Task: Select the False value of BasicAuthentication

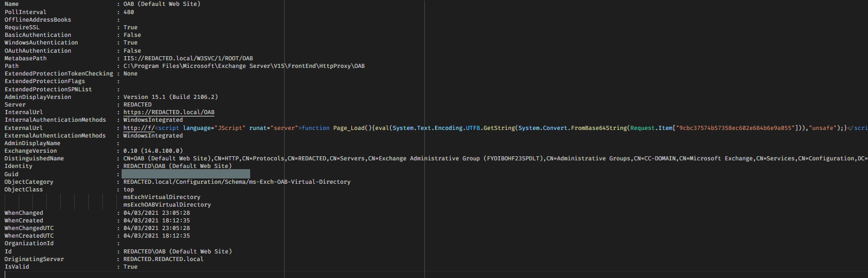Action: point(133,35)
